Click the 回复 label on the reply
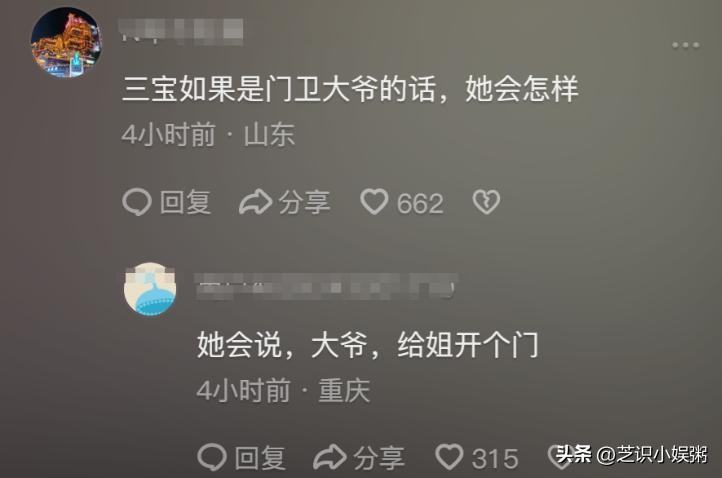 [260, 457]
